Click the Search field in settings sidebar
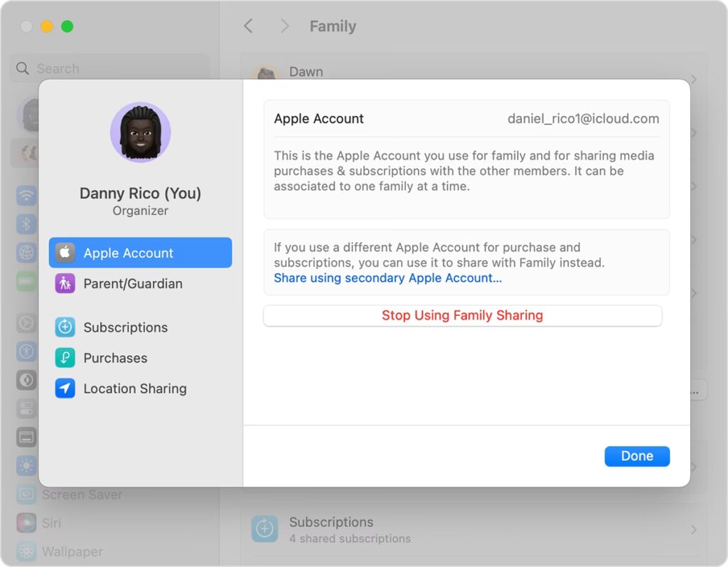 pyautogui.click(x=109, y=69)
